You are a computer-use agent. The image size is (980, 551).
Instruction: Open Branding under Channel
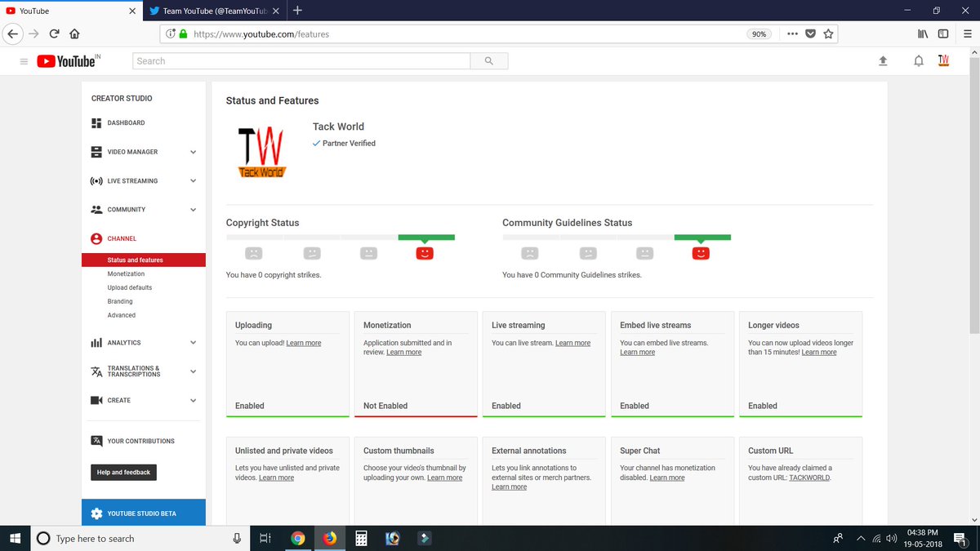tap(121, 301)
